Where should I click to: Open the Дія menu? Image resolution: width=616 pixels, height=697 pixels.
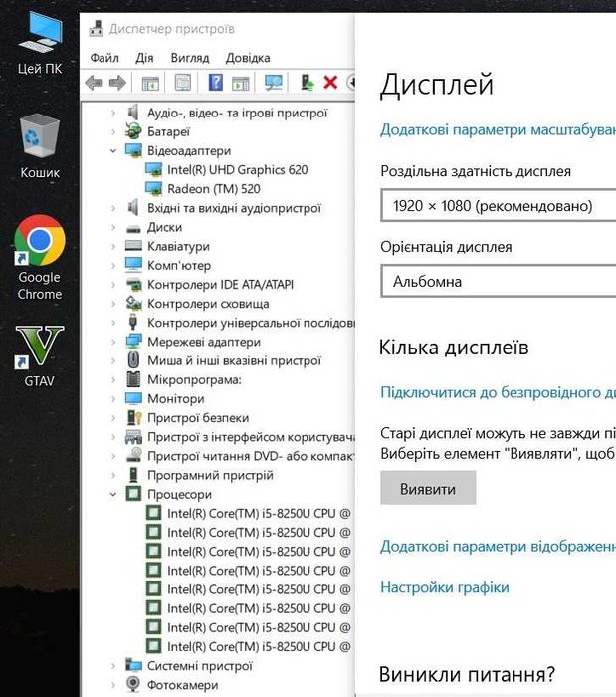pyautogui.click(x=144, y=58)
